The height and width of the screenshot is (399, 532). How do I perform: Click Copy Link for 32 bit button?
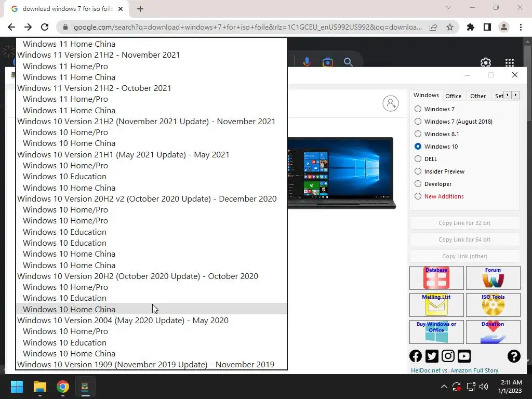point(464,223)
